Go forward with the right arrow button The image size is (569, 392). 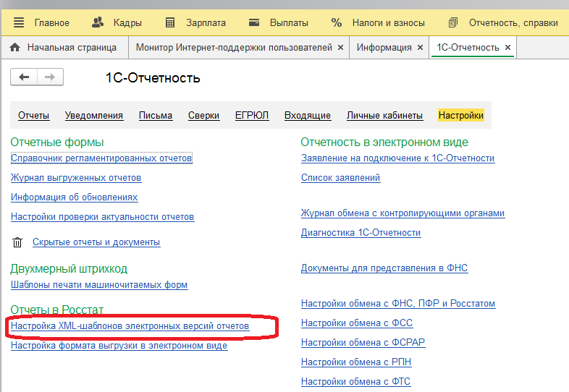(50, 77)
